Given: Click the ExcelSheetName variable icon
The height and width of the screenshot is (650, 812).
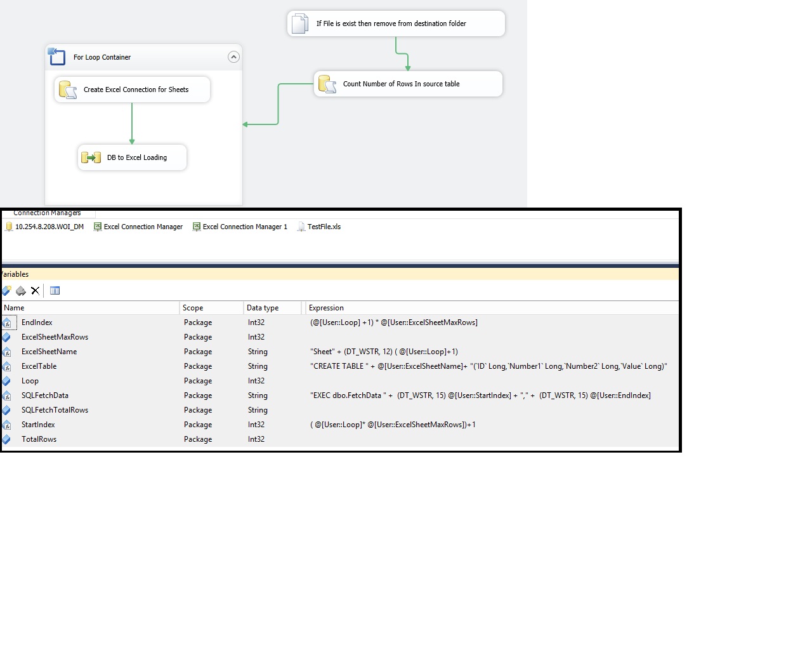Looking at the screenshot, I should click(x=7, y=352).
